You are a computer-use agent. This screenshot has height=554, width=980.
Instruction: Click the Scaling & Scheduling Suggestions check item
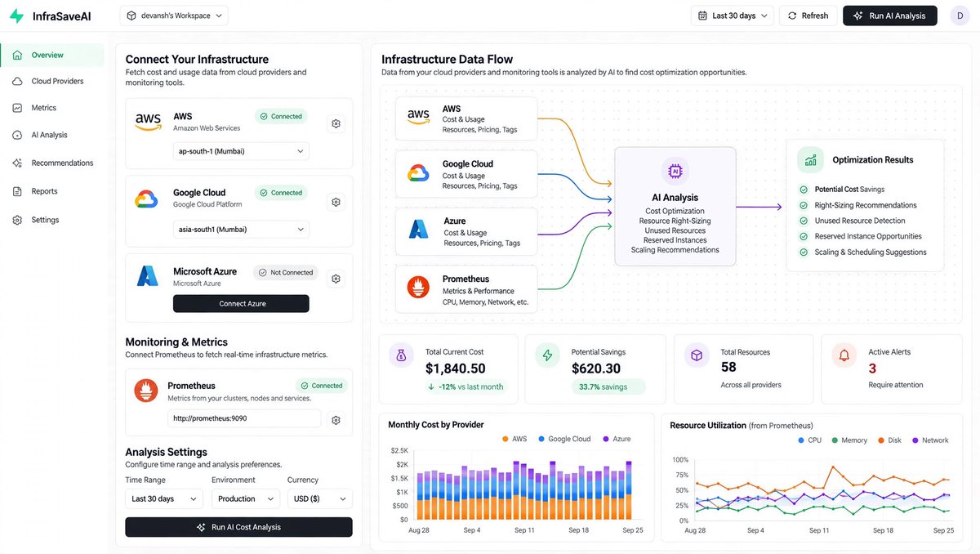(x=862, y=252)
